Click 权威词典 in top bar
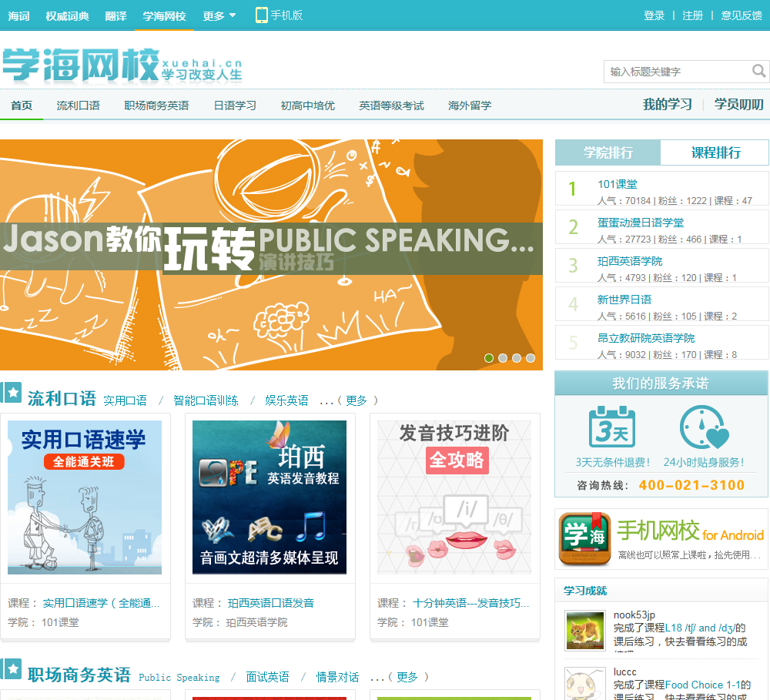Screen dimensions: 770x700 [67, 15]
